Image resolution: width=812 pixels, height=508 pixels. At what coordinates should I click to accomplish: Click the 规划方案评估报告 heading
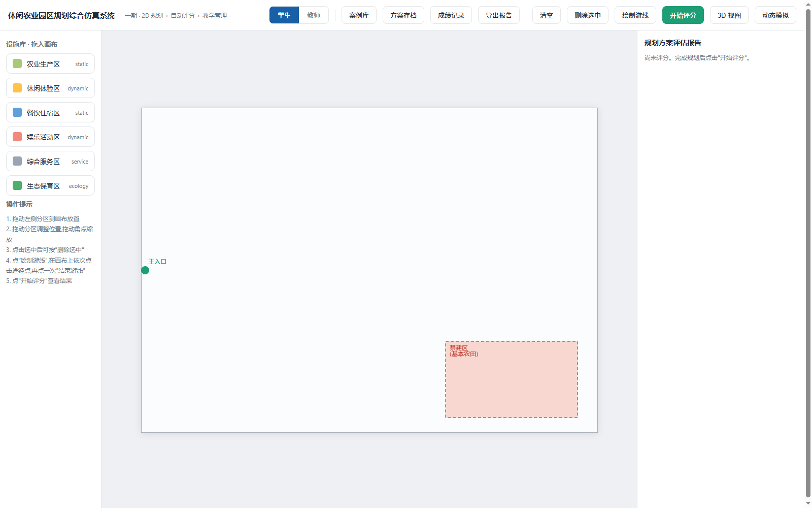pos(673,43)
